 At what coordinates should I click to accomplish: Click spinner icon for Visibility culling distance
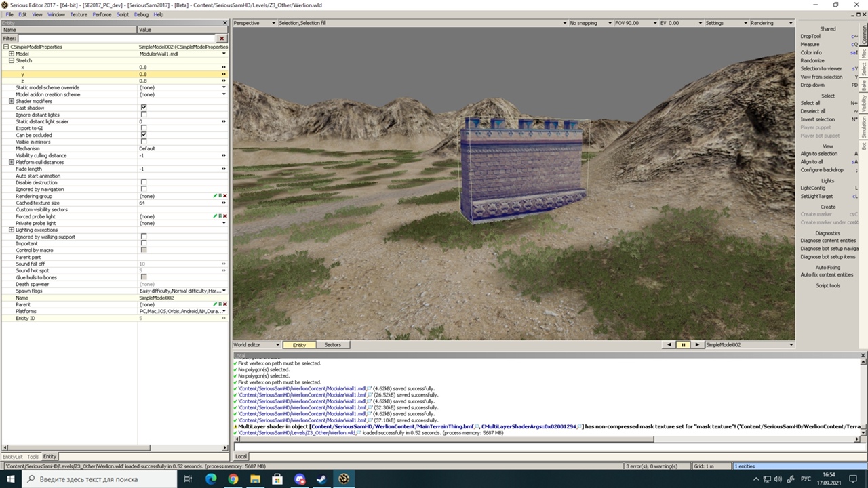click(x=224, y=155)
